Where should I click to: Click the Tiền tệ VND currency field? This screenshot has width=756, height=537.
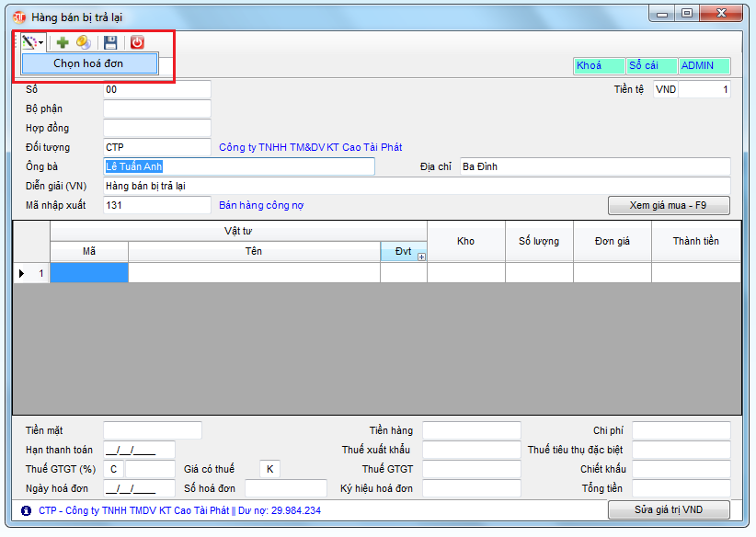coord(666,90)
